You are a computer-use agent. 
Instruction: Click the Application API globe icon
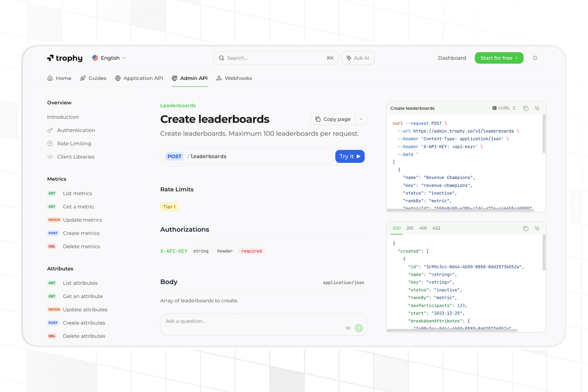(118, 78)
